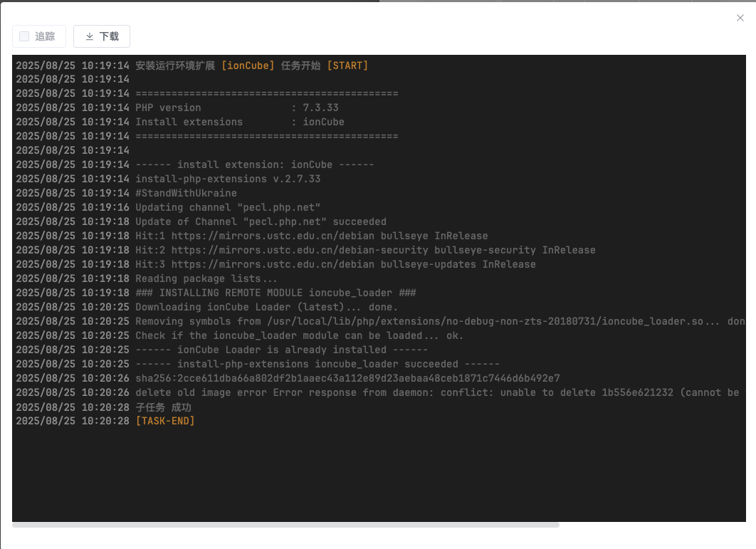The width and height of the screenshot is (756, 549).
Task: Click the orange [ionCube] tag
Action: 248,66
